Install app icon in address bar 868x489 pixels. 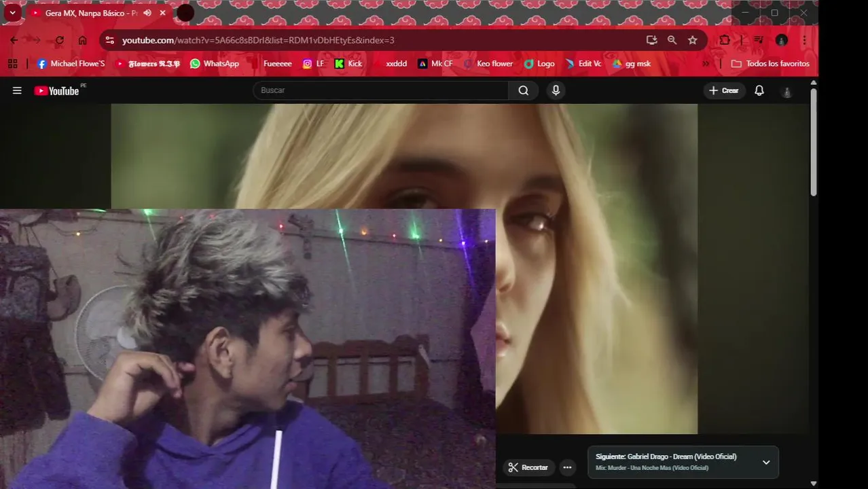(651, 40)
